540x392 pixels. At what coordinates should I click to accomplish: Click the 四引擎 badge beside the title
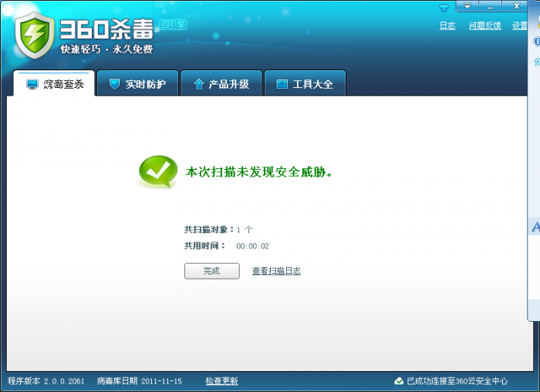click(174, 25)
